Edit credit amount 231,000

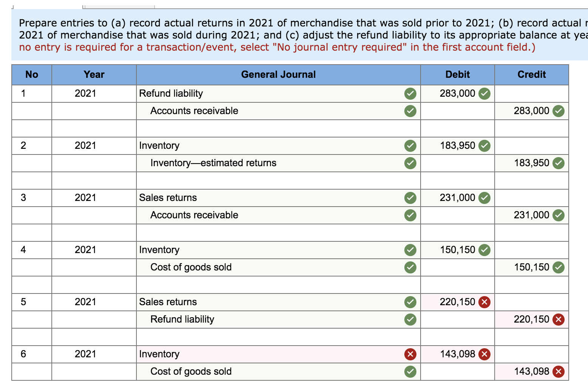532,215
